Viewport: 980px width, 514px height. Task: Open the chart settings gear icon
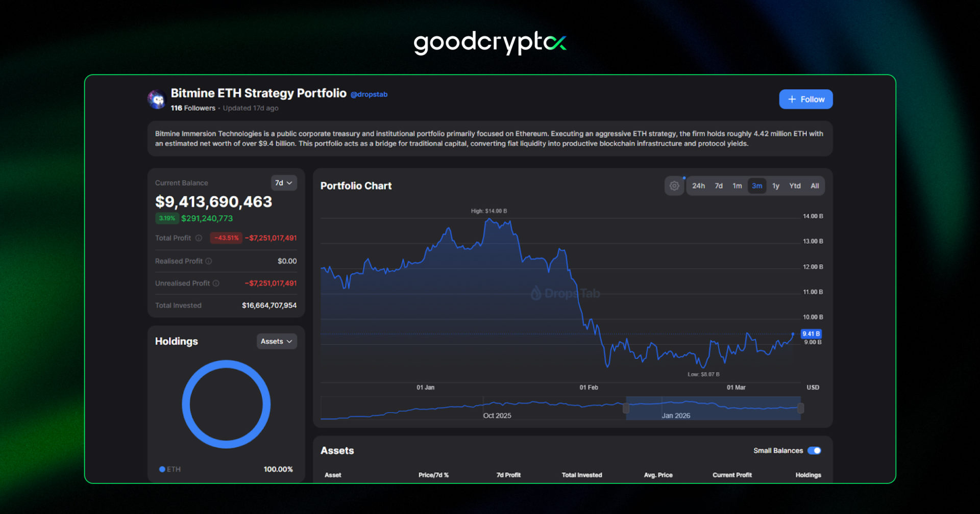[x=674, y=186]
